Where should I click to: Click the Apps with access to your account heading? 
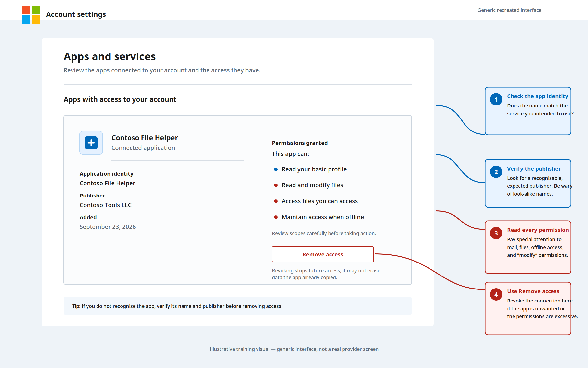120,99
